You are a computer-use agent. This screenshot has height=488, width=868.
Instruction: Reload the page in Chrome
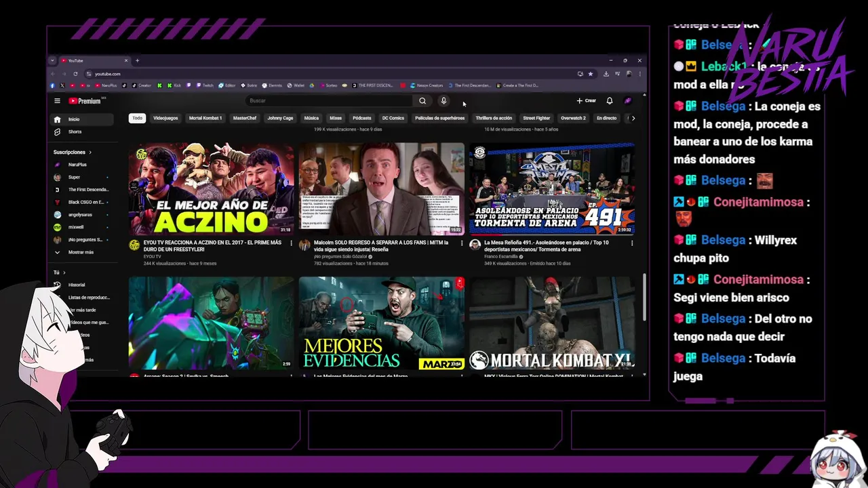coord(75,74)
